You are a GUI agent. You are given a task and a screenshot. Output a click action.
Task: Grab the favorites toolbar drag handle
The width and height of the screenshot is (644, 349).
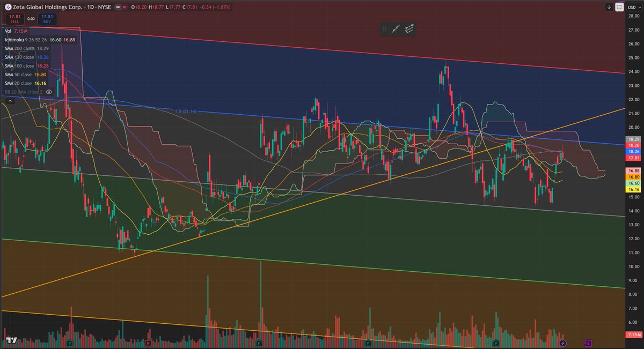point(385,29)
